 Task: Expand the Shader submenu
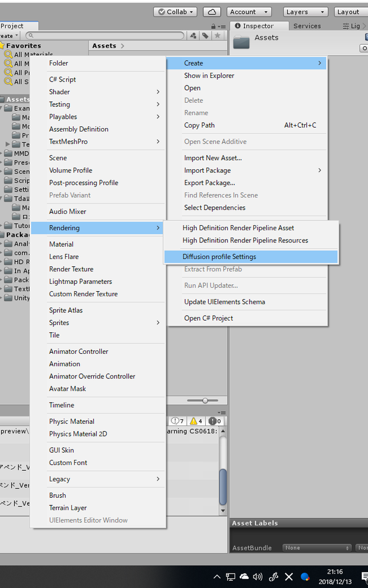pyautogui.click(x=98, y=92)
